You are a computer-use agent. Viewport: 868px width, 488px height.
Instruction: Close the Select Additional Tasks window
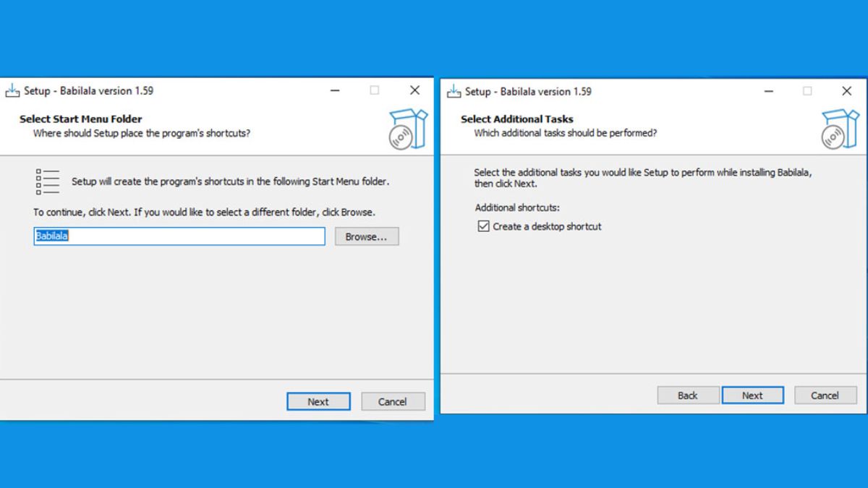coord(846,91)
